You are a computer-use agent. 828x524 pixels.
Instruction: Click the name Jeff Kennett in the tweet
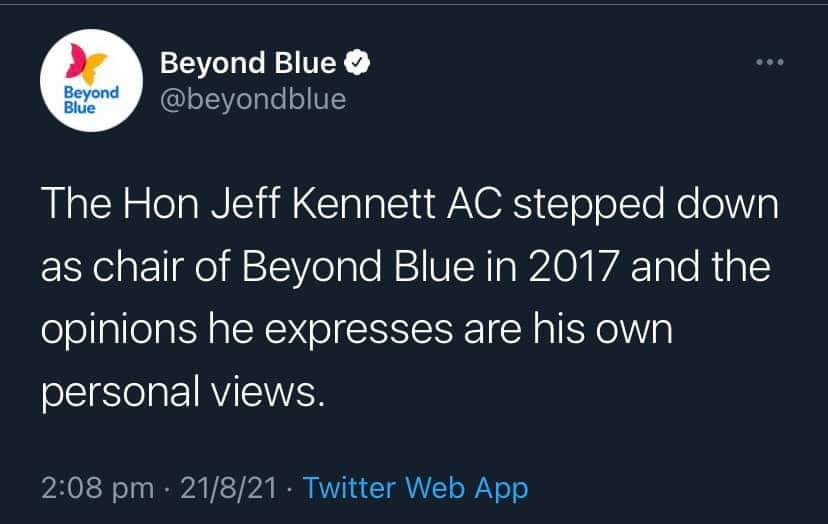[x=323, y=203]
